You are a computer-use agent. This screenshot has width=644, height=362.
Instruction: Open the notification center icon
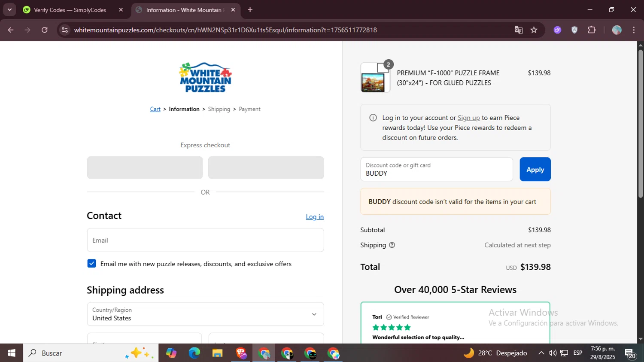point(630,353)
